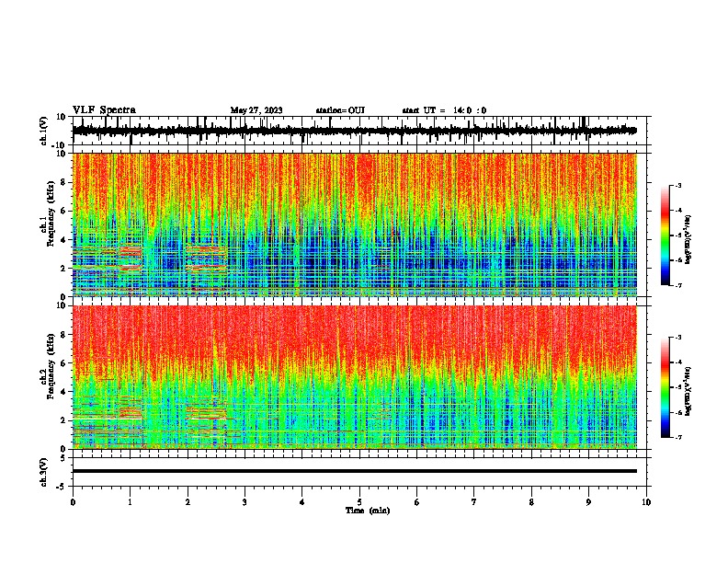Viewport: 728px width, 563px height.
Task: Click the "-7" tick on ch.2 colorbar
Action: pos(678,438)
